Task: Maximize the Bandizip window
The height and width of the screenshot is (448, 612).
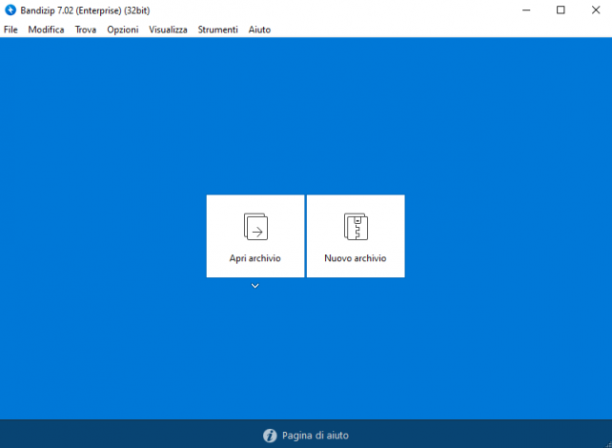Action: pyautogui.click(x=560, y=10)
